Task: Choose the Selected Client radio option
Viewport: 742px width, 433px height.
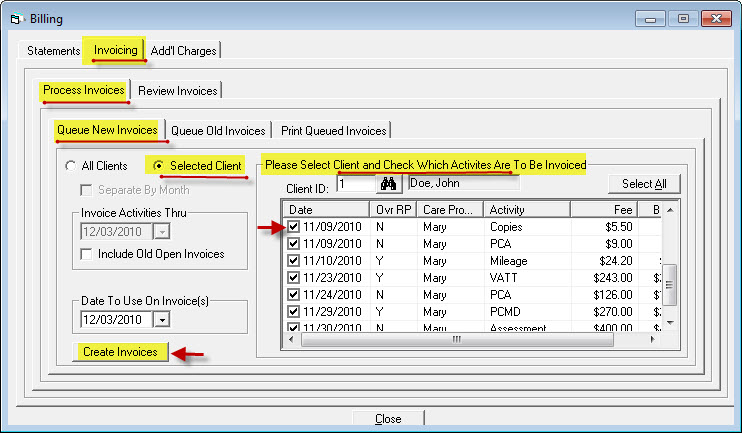Action: 156,166
